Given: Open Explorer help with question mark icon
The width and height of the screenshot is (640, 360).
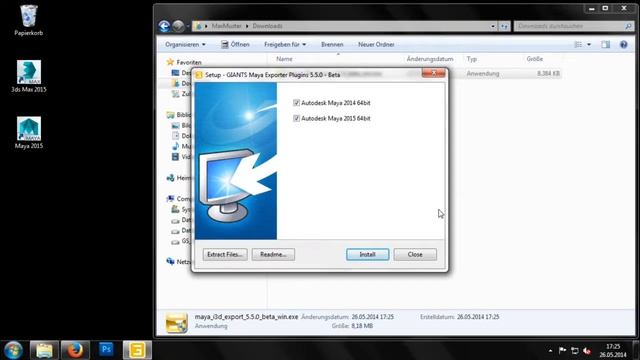Looking at the screenshot, I should (623, 44).
